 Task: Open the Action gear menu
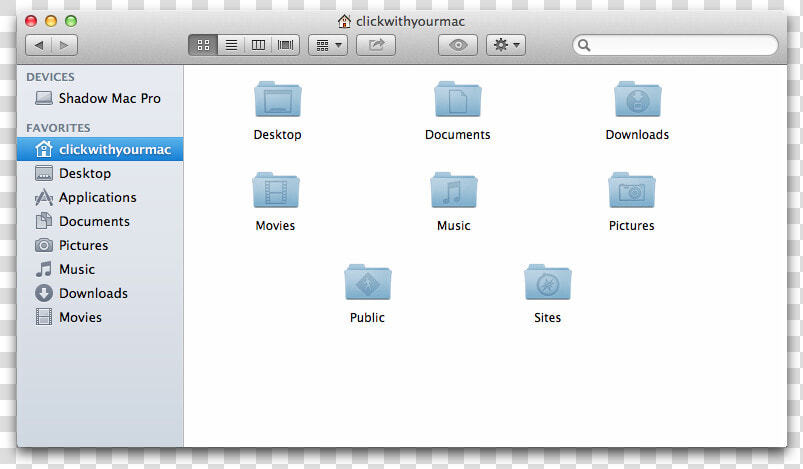[x=506, y=45]
